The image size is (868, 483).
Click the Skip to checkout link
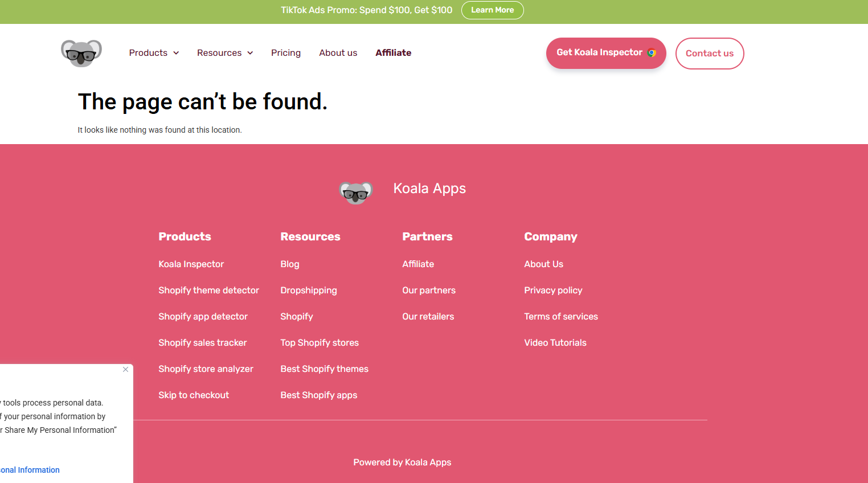(x=194, y=395)
